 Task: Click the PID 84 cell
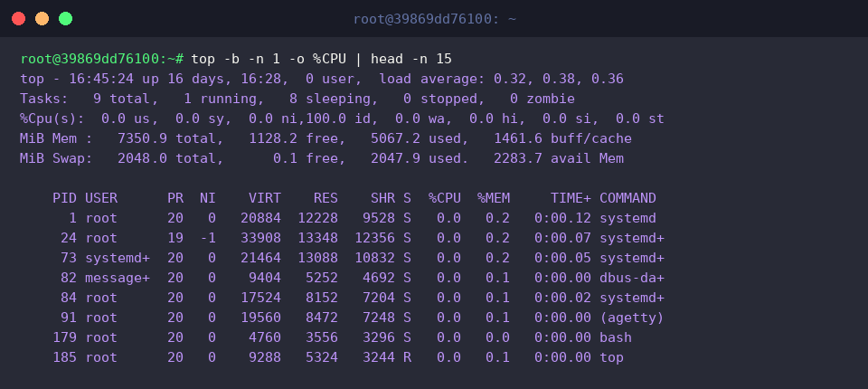coord(69,299)
